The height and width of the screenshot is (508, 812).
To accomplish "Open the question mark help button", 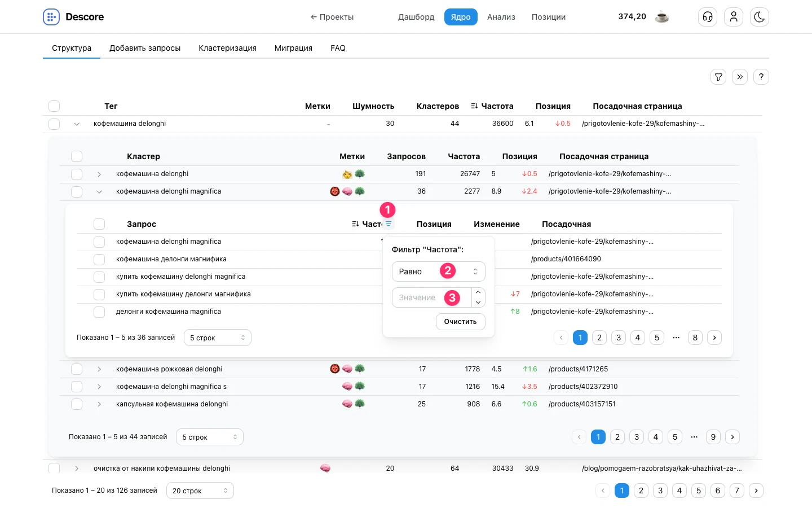I will (x=761, y=77).
